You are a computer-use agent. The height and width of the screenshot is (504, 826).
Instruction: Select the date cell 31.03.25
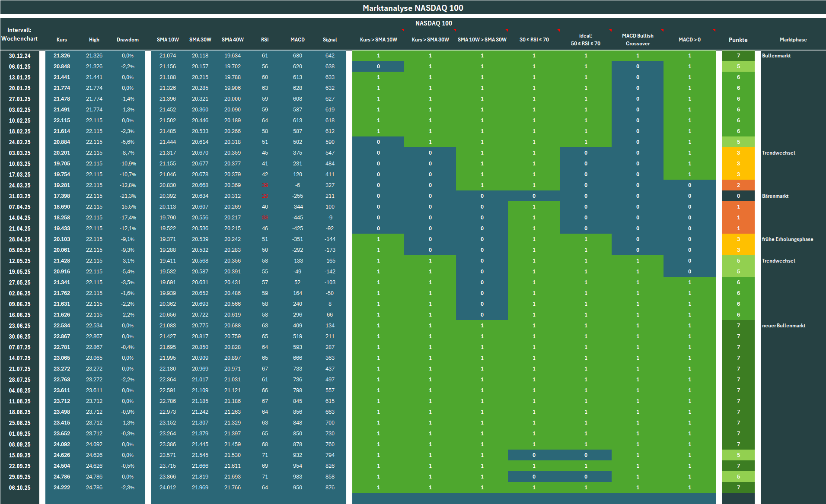point(19,196)
